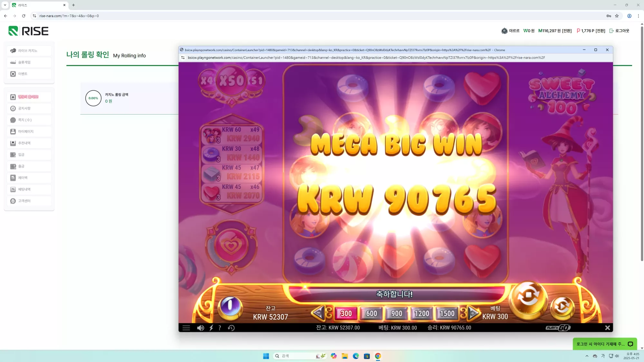Reload the RISE page
The width and height of the screenshot is (644, 362).
[x=24, y=16]
